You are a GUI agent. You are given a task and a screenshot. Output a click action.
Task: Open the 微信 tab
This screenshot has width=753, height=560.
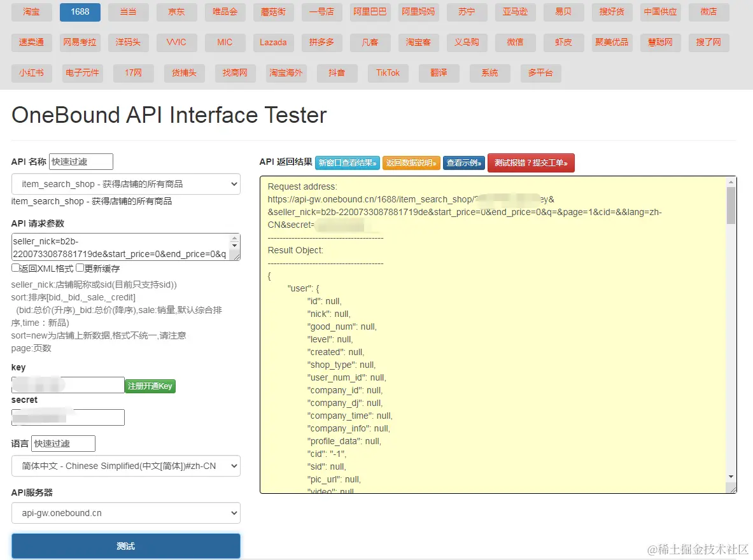click(516, 42)
